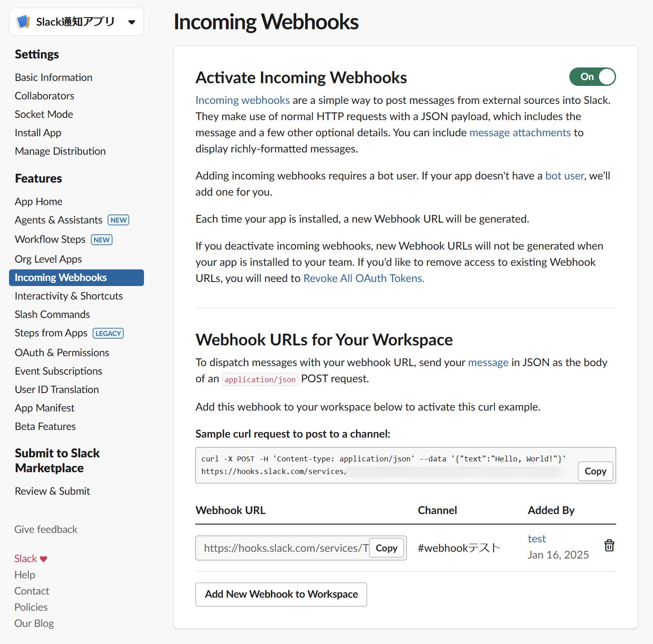653x644 pixels.
Task: Follow the message attachments link
Action: 520,133
